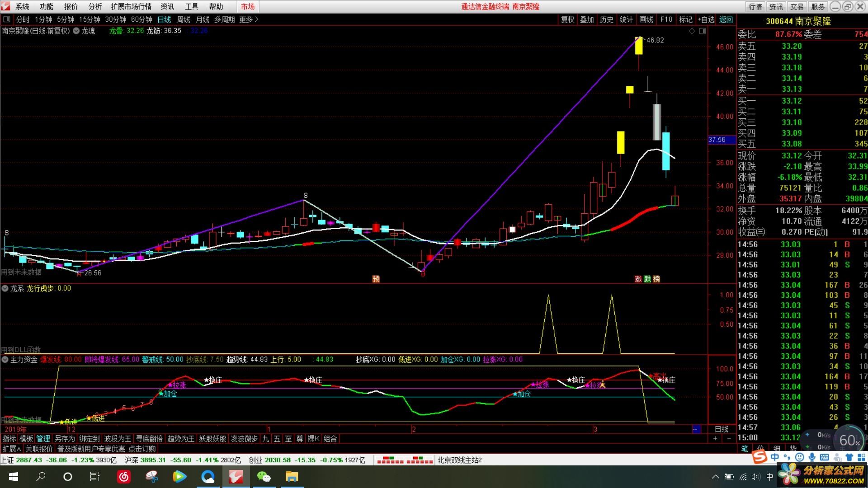Select the 波段为王 indicator template
The image size is (868, 488).
[x=118, y=439]
